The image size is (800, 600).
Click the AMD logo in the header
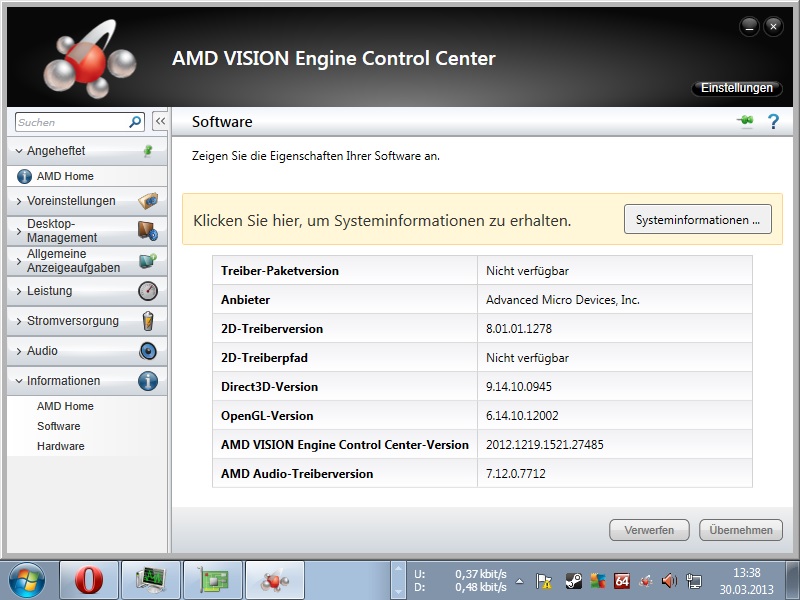[89, 59]
